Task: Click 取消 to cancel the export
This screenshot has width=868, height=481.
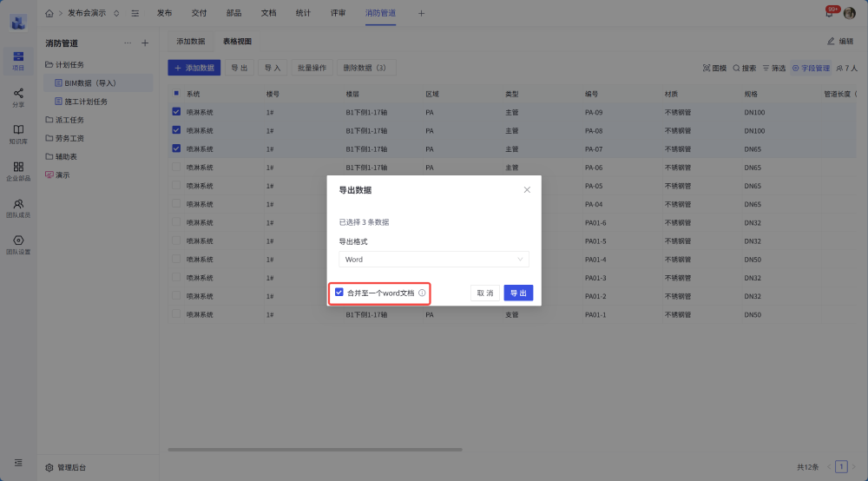Action: coord(484,293)
